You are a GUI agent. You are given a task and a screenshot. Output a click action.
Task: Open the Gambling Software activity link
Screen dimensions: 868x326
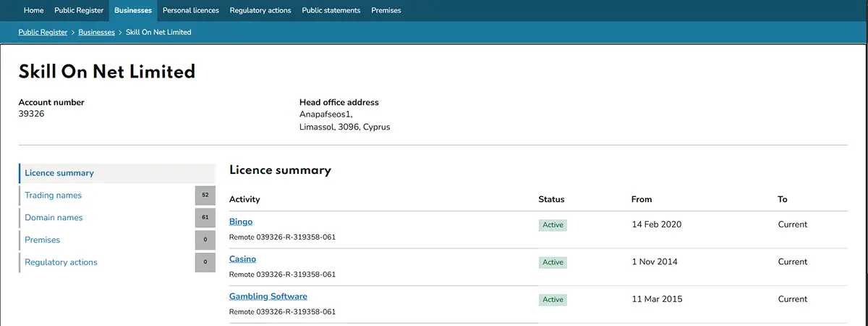(x=268, y=296)
